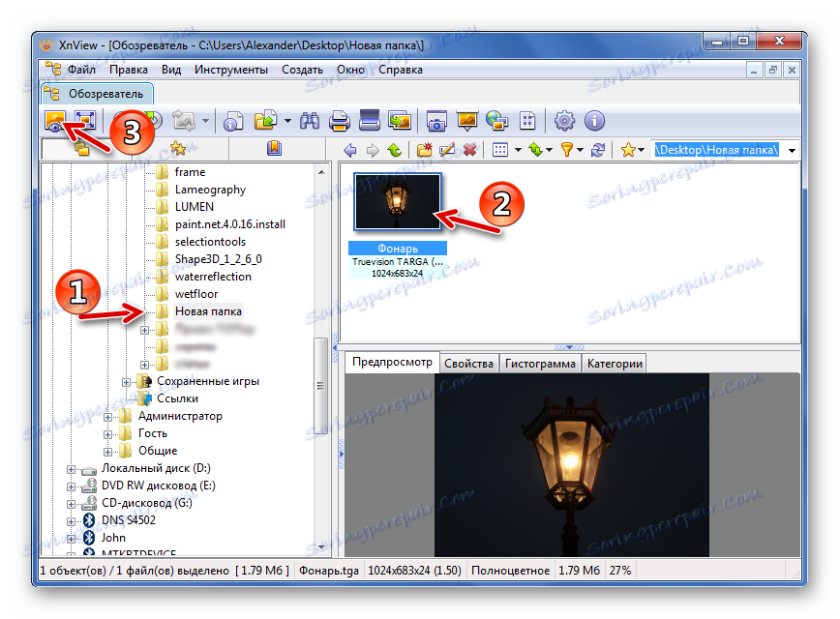Expand the Сохраненные игры folder
Viewport: 840px width, 619px height.
pyautogui.click(x=126, y=382)
